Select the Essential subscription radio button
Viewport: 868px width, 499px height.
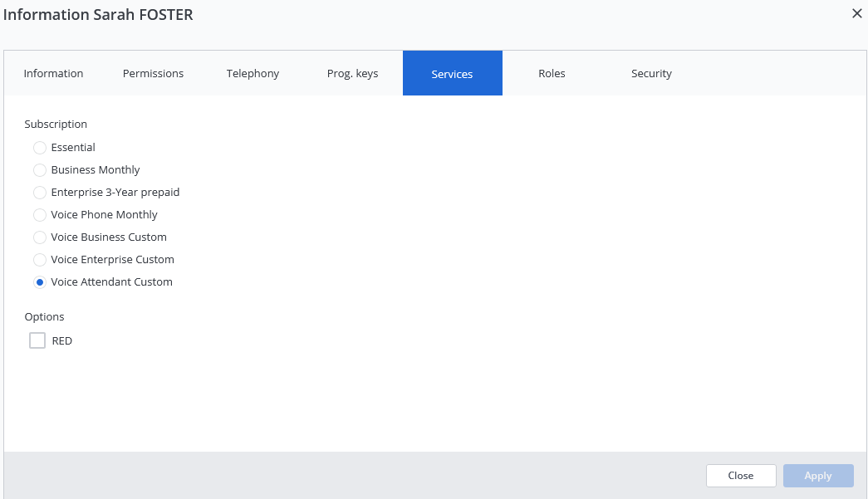[40, 148]
